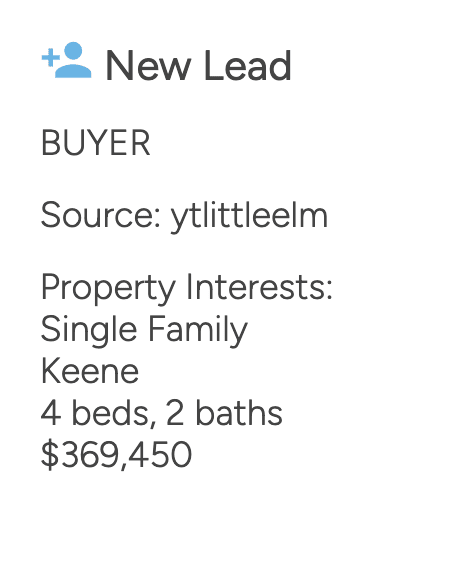The image size is (453, 586).
Task: Select the 4 beds, 2 baths line
Action: [161, 413]
